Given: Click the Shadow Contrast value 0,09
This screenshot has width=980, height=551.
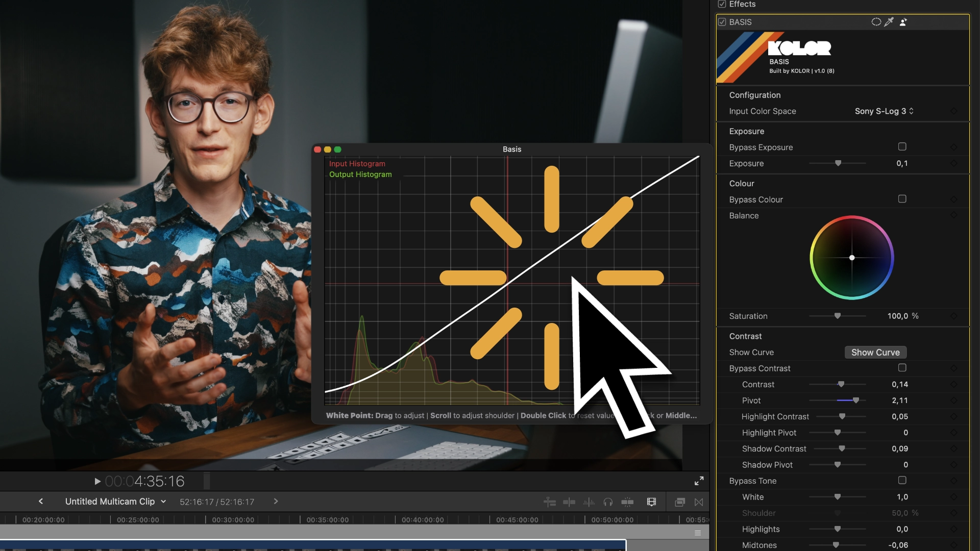Looking at the screenshot, I should coord(899,449).
